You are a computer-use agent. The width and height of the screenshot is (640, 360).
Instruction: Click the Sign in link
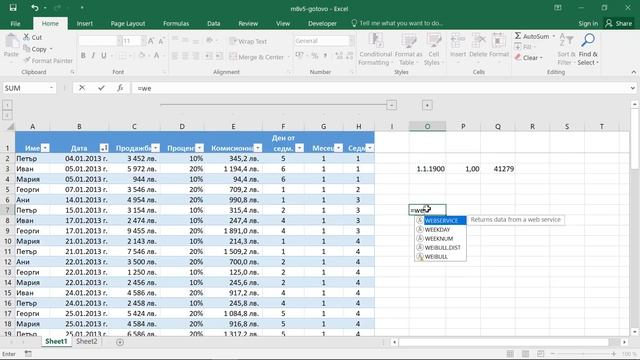(x=588, y=23)
